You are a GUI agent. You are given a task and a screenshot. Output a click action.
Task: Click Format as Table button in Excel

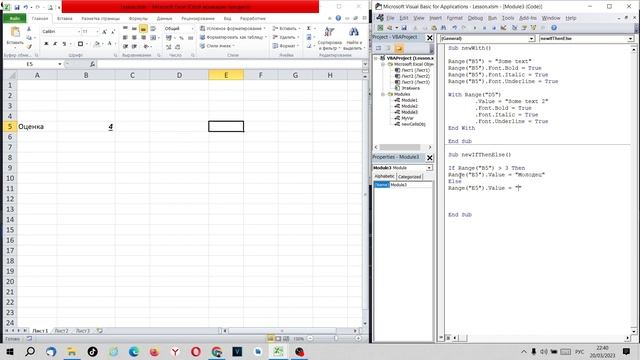coord(233,37)
